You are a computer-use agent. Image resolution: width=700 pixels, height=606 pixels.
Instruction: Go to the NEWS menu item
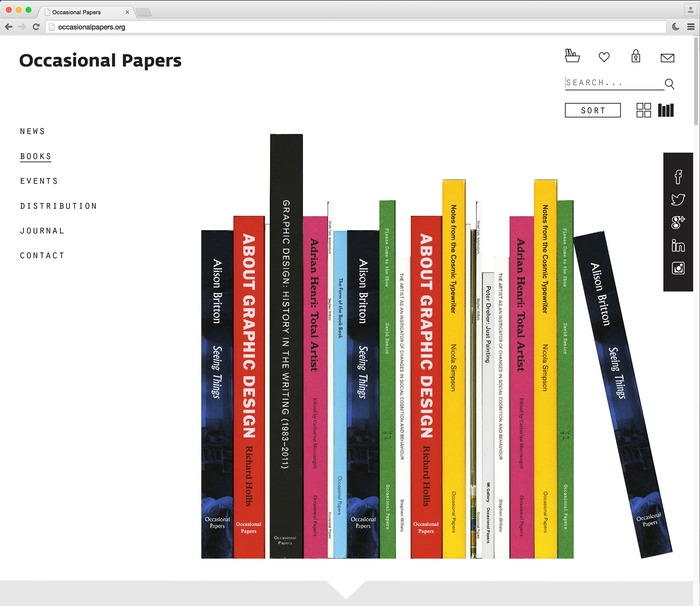click(x=32, y=131)
